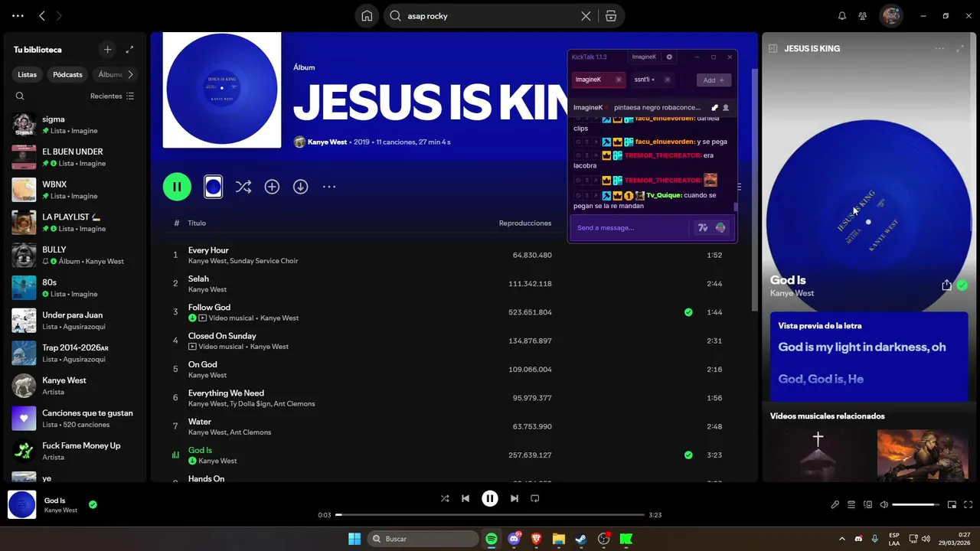Enter fullscreen player mode
The image size is (980, 551).
pos(969,505)
